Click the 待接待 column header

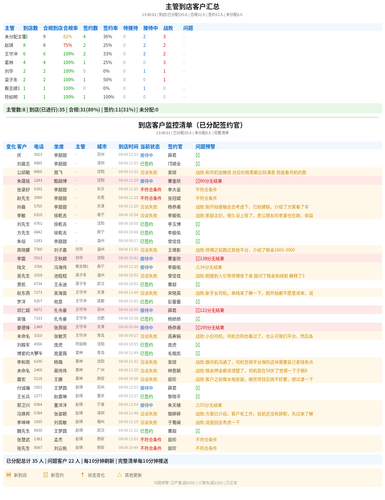click(x=130, y=28)
